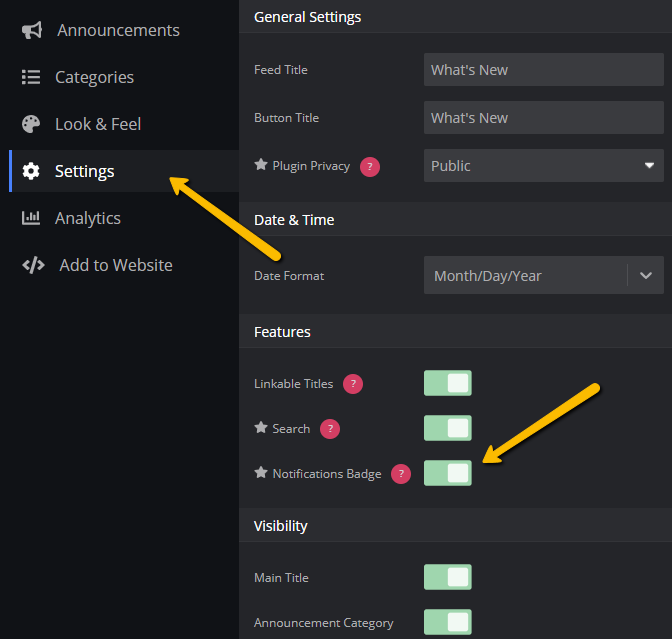Open the Plugin Privacy Public dropdown

(543, 166)
